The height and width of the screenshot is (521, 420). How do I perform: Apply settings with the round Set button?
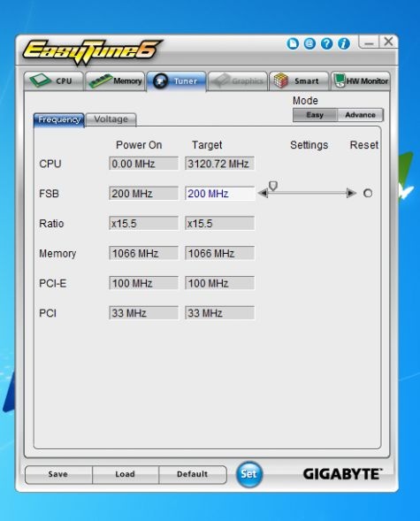click(248, 474)
